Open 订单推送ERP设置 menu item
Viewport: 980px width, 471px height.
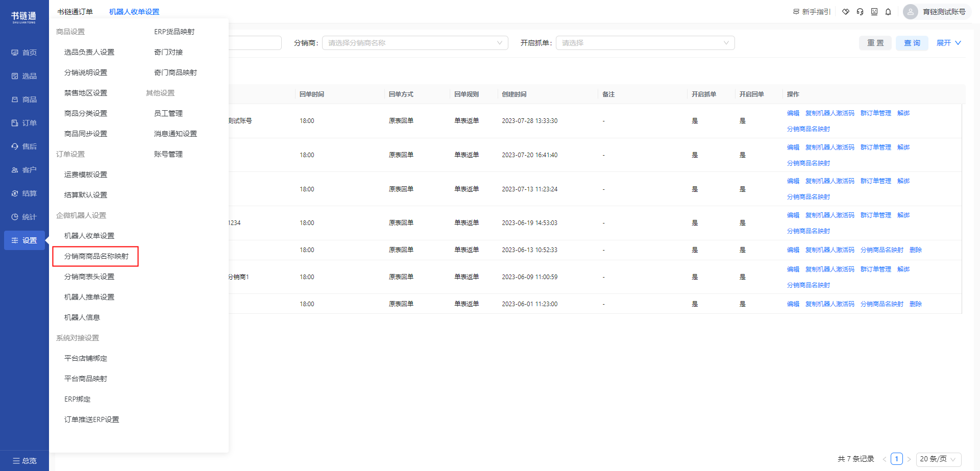92,419
